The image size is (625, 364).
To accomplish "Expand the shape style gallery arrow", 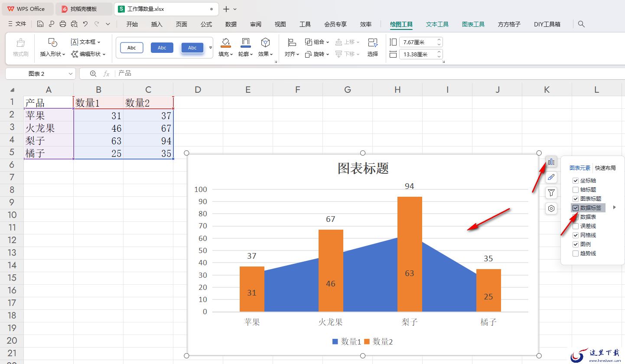I will click(x=211, y=47).
